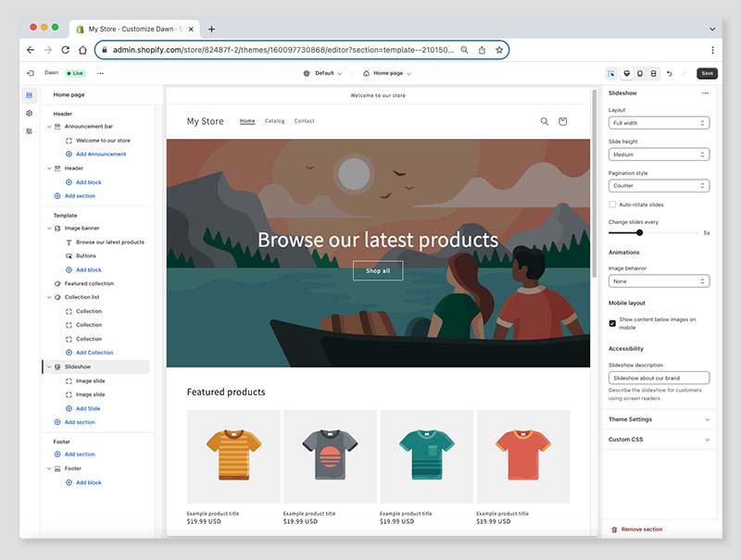Click the Slideshow description input field
The height and width of the screenshot is (560, 741).
click(659, 378)
